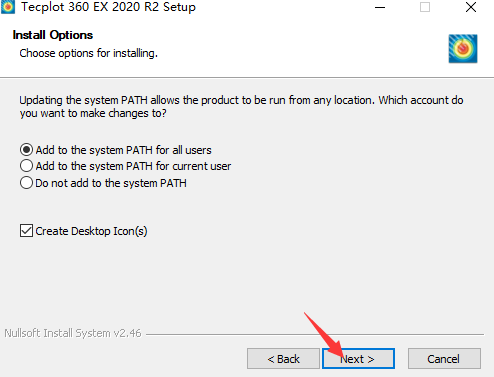This screenshot has width=494, height=377.
Task: Click the 'Create Desktop Icon(s)' label text
Action: point(91,231)
